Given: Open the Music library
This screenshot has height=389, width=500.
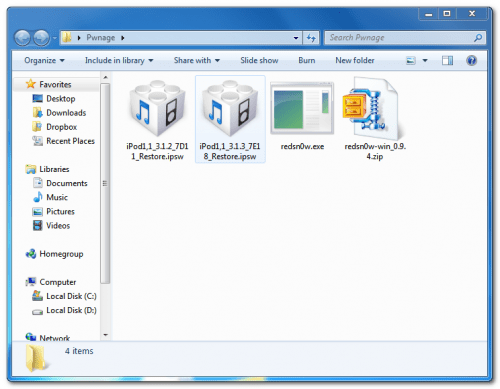Looking at the screenshot, I should point(57,197).
